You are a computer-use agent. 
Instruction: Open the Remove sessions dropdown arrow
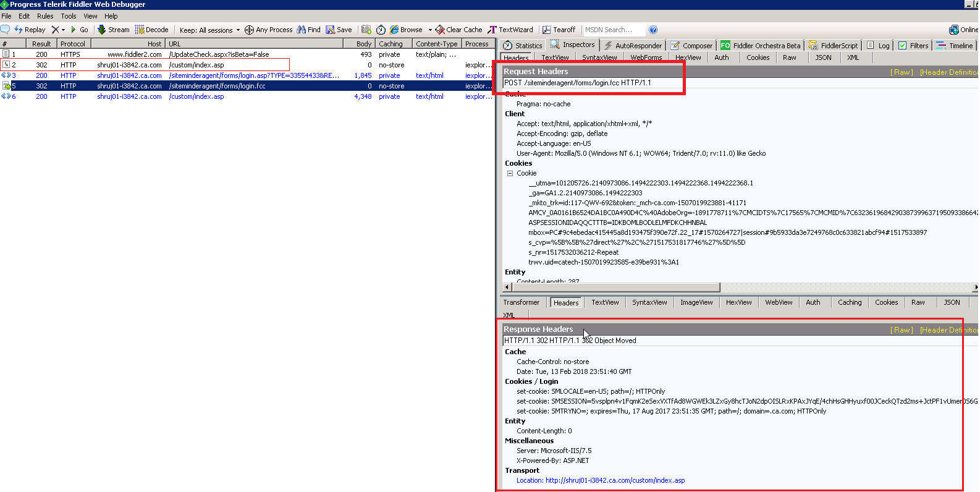pyautogui.click(x=63, y=30)
